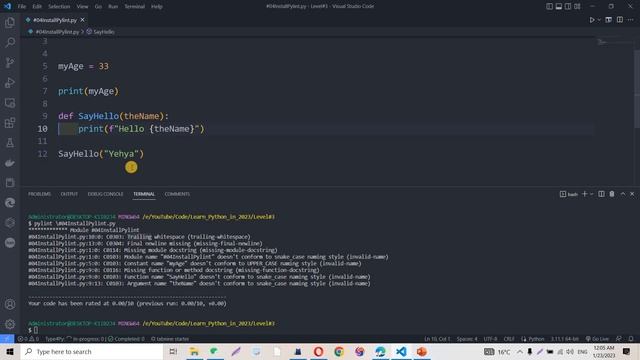Split the terminal pane
This screenshot has width=640, height=360.
tap(601, 194)
